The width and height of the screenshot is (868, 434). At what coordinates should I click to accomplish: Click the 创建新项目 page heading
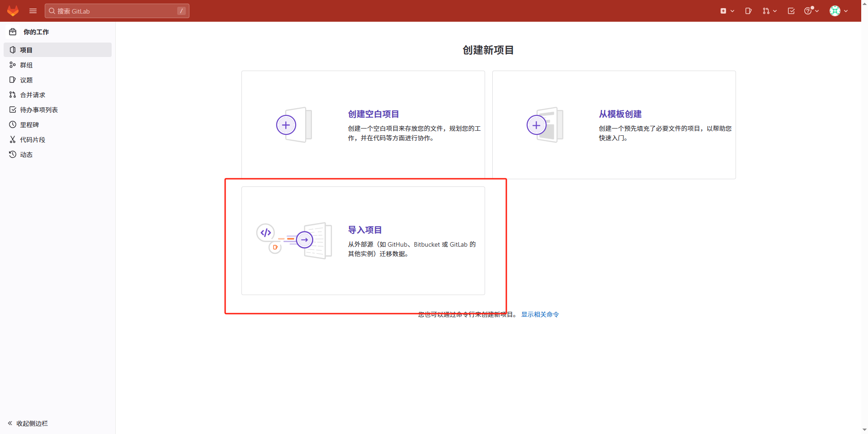click(488, 50)
